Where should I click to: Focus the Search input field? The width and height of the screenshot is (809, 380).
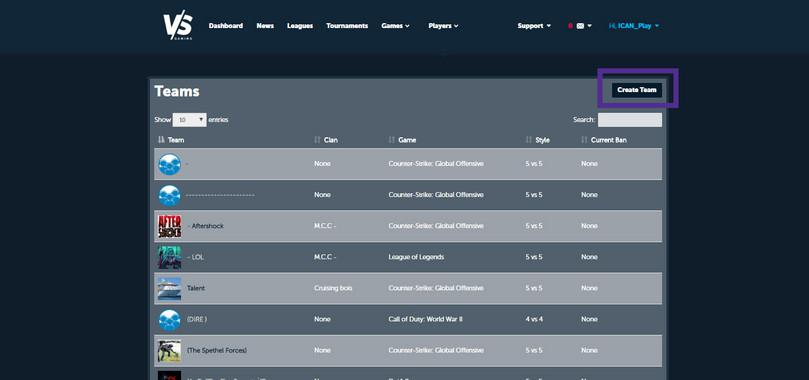tap(629, 120)
